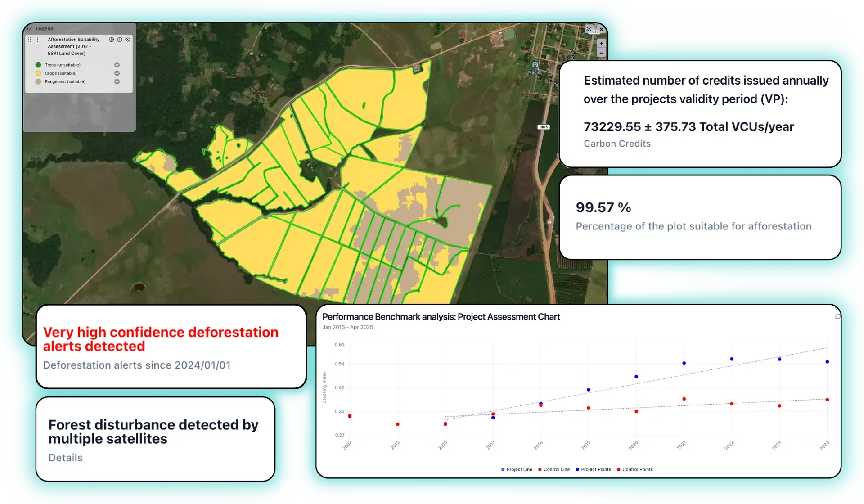Click the map recenter crosshair icon
Image resolution: width=864 pixels, height=504 pixels.
(x=589, y=29)
